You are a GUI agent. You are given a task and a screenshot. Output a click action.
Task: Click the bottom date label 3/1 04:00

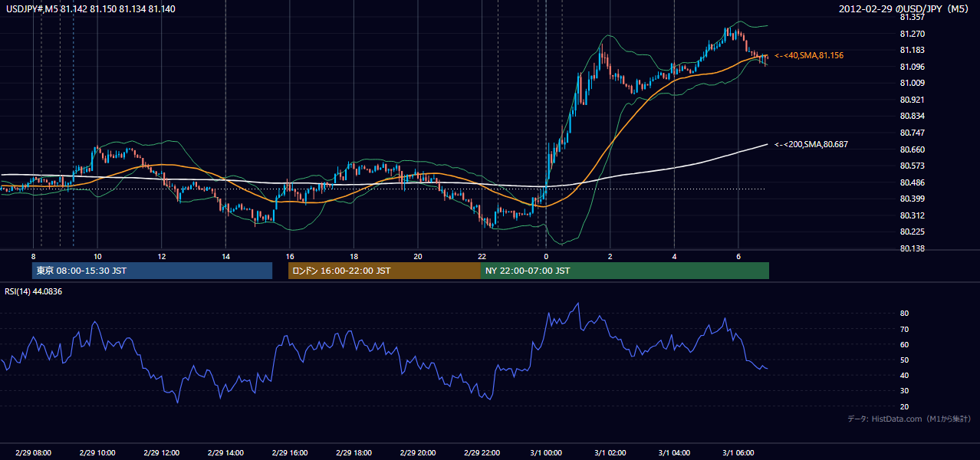coord(673,452)
